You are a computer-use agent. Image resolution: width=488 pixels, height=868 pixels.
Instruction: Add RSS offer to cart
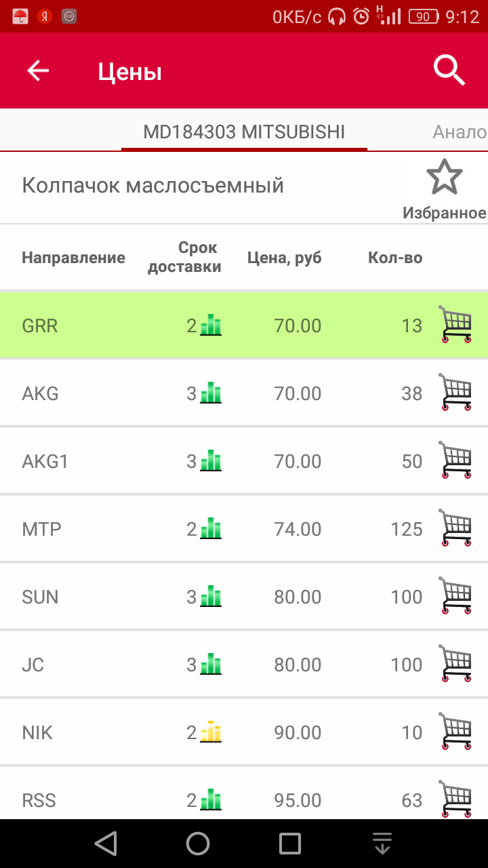tap(455, 799)
